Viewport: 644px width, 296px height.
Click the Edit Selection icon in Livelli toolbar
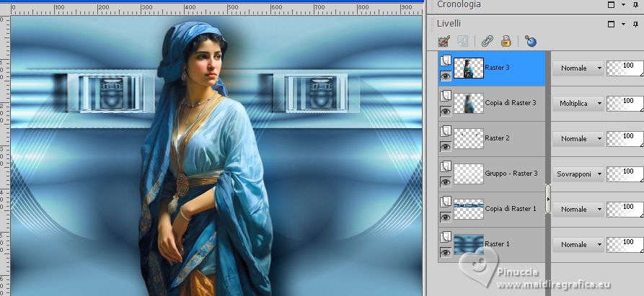tap(444, 41)
